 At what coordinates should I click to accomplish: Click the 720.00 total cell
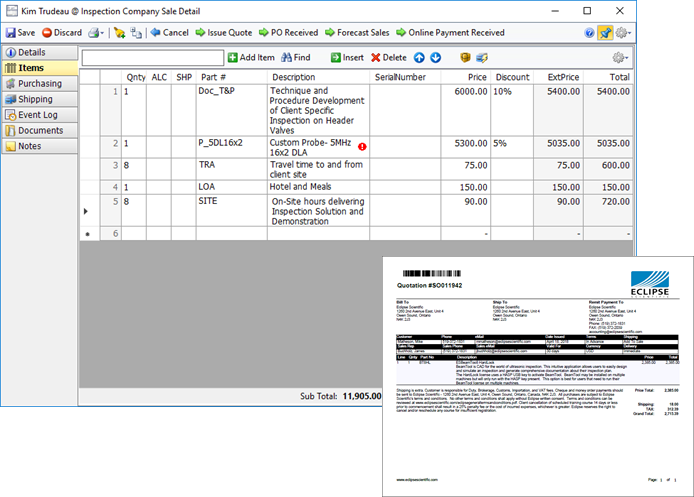point(608,210)
